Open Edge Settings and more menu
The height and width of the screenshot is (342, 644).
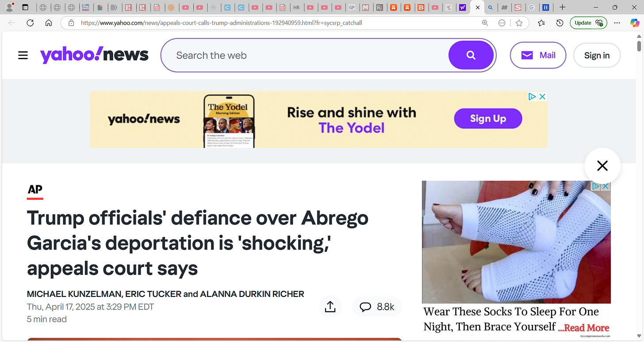click(x=617, y=23)
